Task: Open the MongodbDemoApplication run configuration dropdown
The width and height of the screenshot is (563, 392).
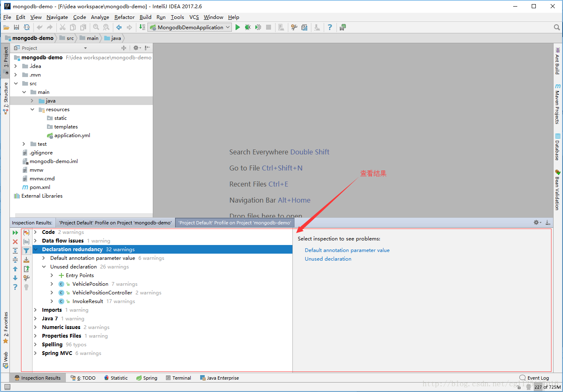Action: (x=191, y=27)
